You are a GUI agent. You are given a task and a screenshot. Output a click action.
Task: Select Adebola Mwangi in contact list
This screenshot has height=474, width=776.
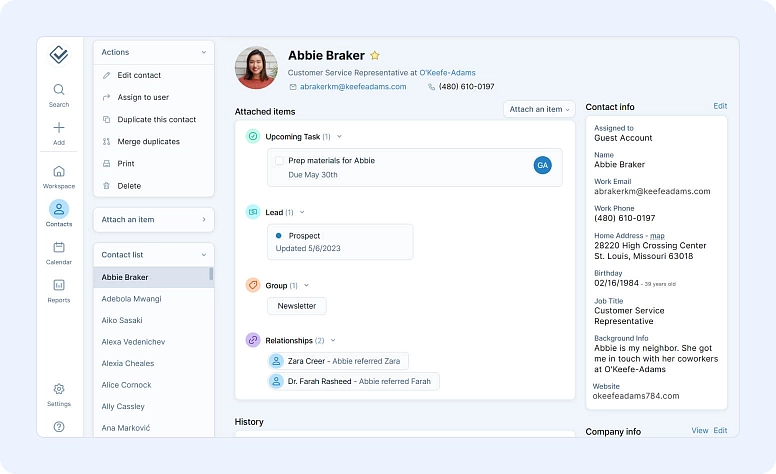click(131, 299)
